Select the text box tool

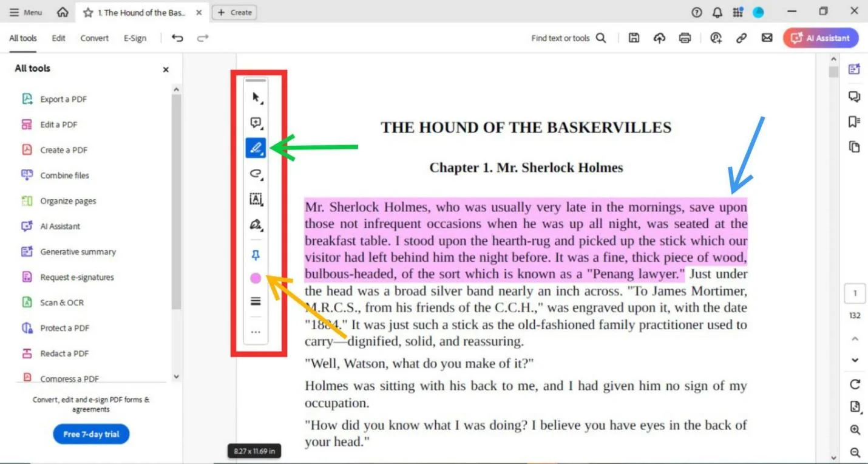[256, 199]
